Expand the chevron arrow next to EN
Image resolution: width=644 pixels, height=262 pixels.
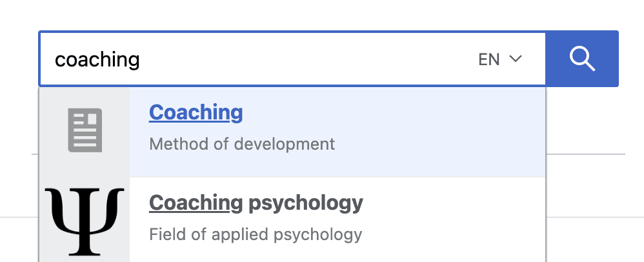[x=515, y=59]
